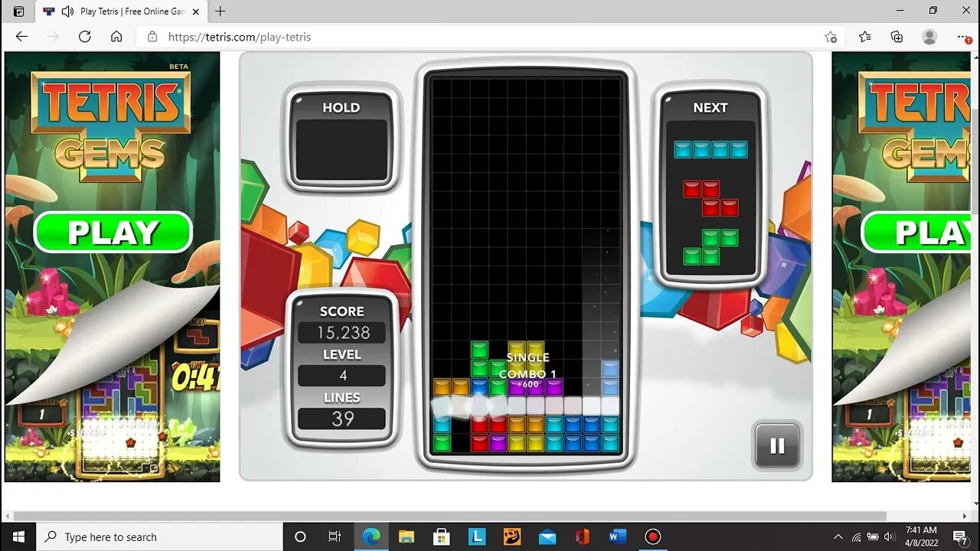This screenshot has height=551, width=980.
Task: Open the Favorites list
Action: [865, 37]
